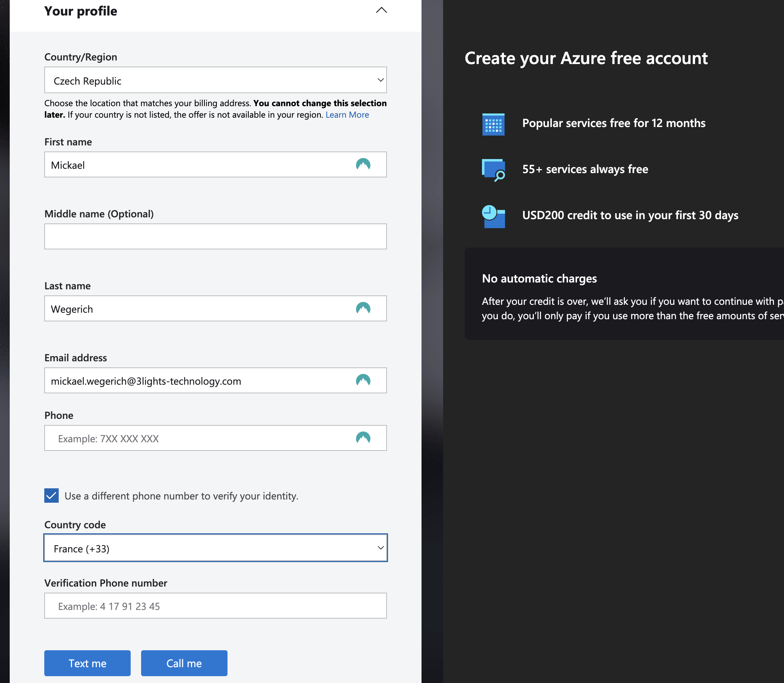Screen dimensions: 784x683
Task: Click the Verification Phone number label
Action: point(106,583)
